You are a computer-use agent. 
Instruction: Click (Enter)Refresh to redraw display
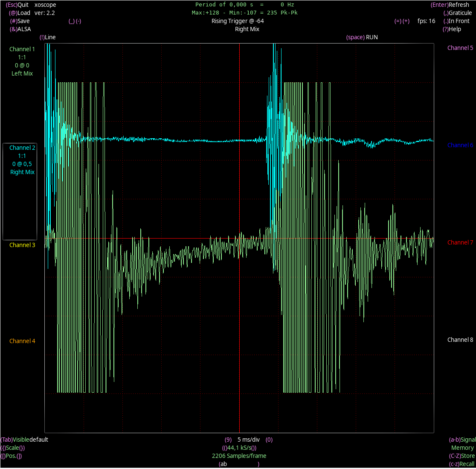pos(450,5)
